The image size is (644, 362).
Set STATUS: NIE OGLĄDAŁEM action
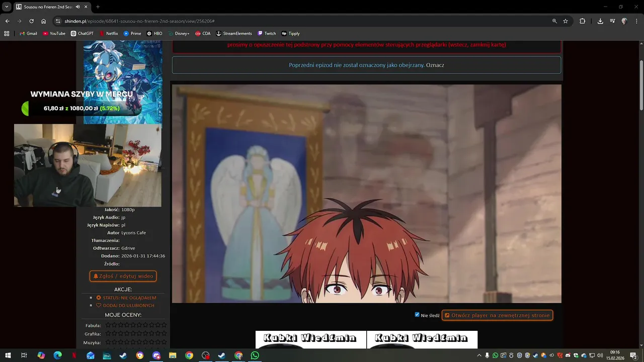[x=126, y=298]
